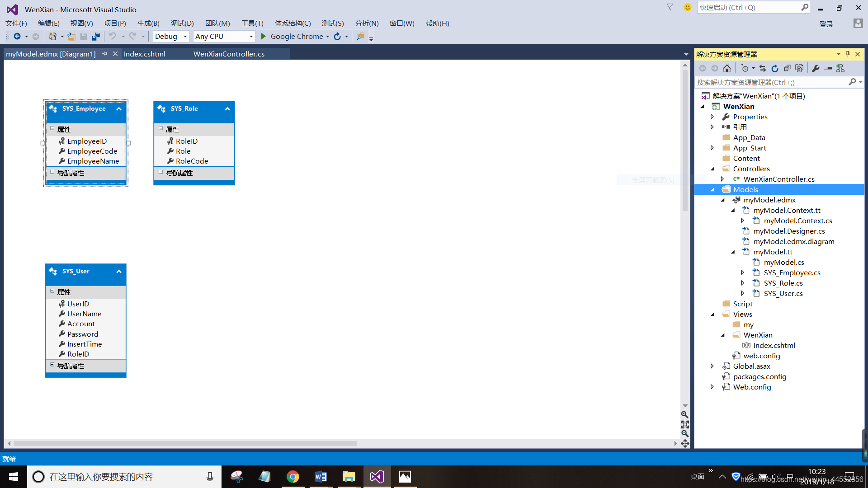Open File Explorer from the taskbar
868x488 pixels.
(349, 477)
